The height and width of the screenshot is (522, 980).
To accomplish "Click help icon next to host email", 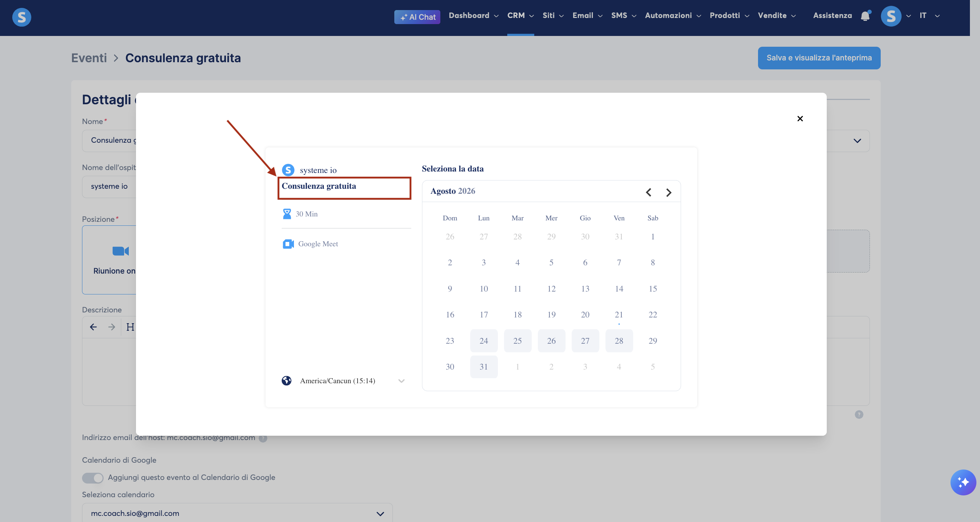I will pos(263,438).
